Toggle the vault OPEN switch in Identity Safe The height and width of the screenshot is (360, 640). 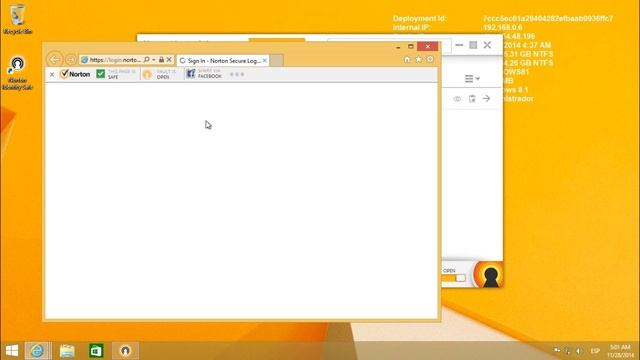454,278
